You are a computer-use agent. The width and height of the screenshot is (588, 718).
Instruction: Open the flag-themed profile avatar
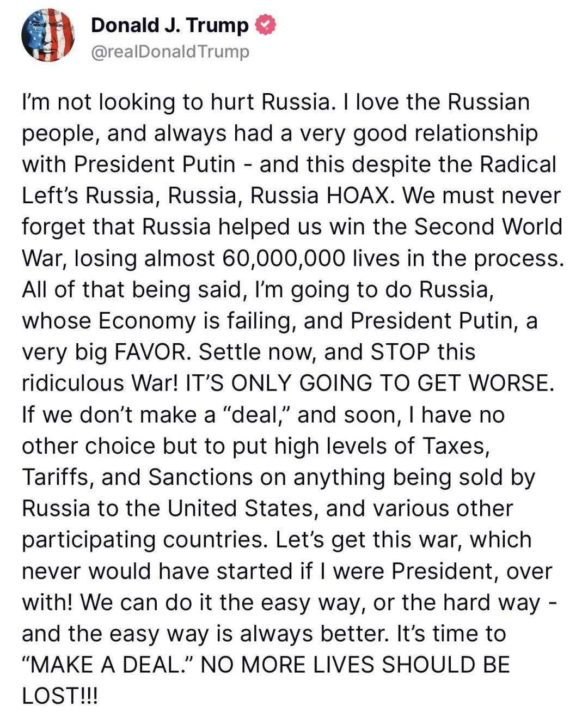pyautogui.click(x=47, y=36)
